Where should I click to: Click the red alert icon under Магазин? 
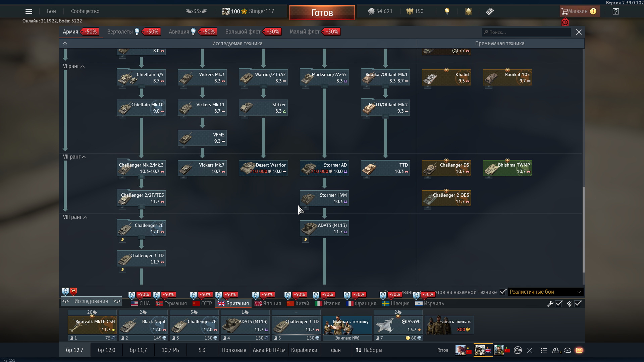pos(565,22)
